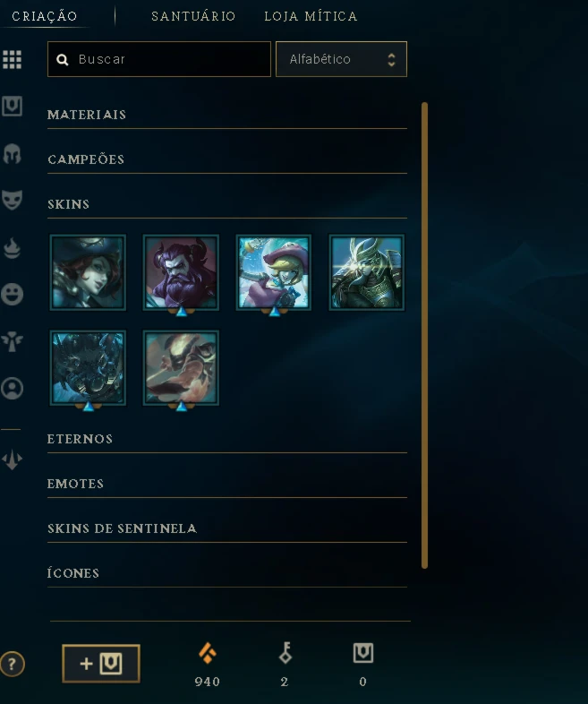The image size is (588, 704).
Task: Select the purple bearded champion skin shard
Action: point(181,272)
